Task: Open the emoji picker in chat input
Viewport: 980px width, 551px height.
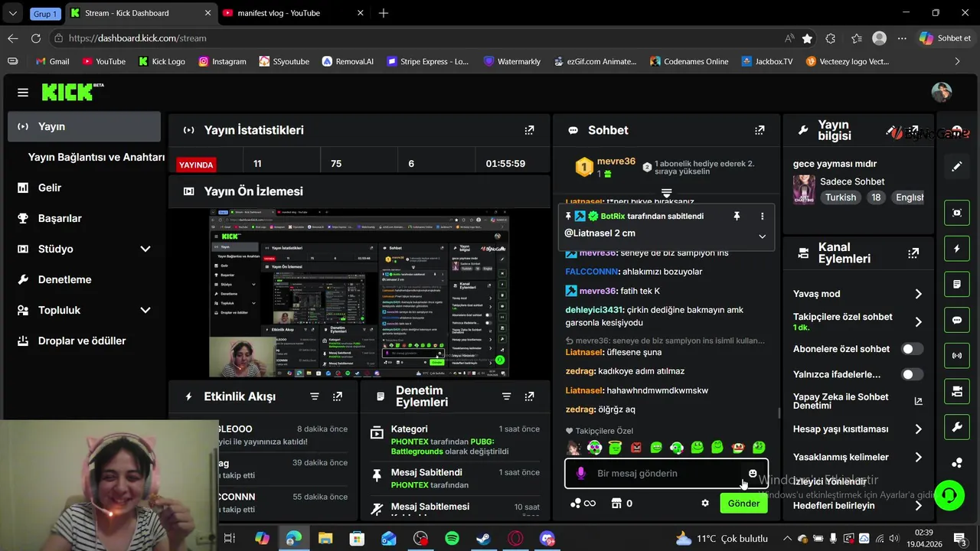Action: [x=753, y=474]
